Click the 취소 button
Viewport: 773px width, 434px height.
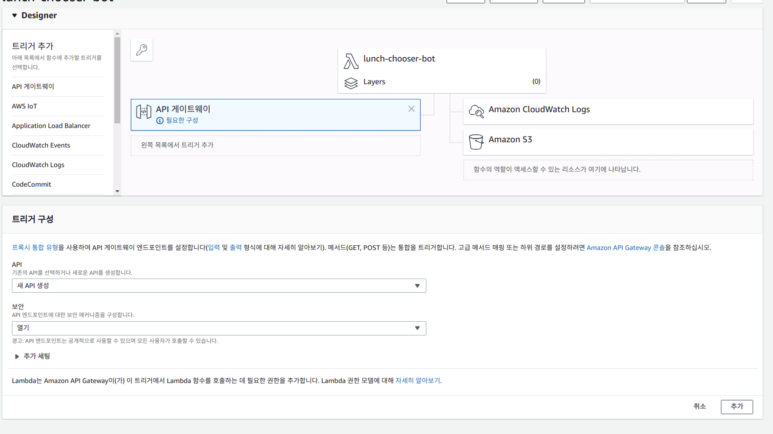699,407
